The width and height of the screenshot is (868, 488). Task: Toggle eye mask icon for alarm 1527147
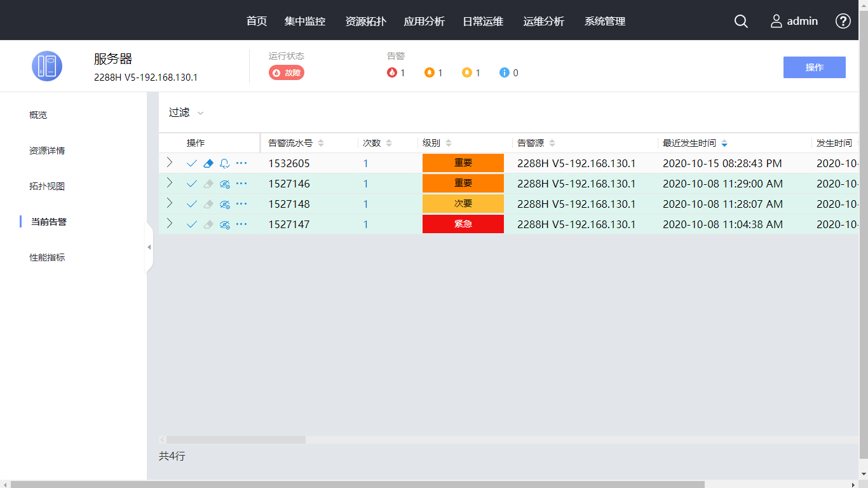(224, 224)
